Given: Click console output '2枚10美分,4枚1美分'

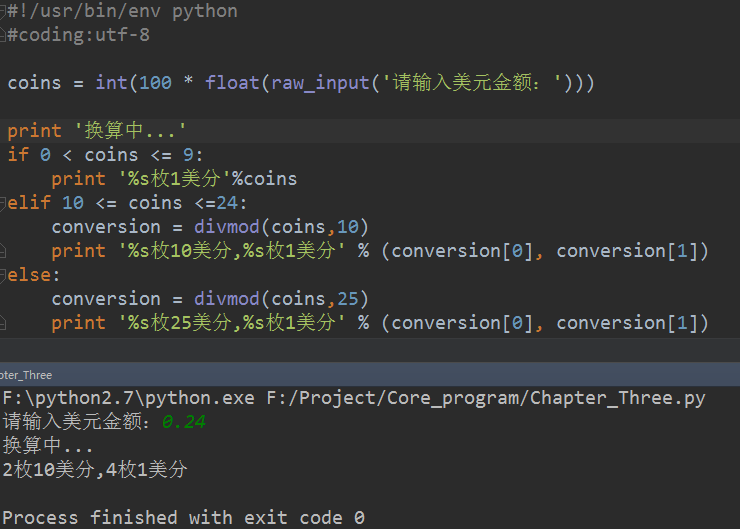Looking at the screenshot, I should pyautogui.click(x=95, y=469).
